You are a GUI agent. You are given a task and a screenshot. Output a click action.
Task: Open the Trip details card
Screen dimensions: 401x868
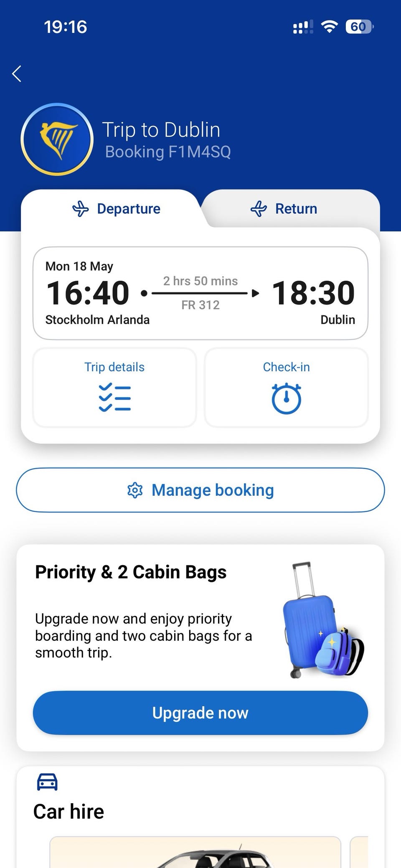pos(114,388)
